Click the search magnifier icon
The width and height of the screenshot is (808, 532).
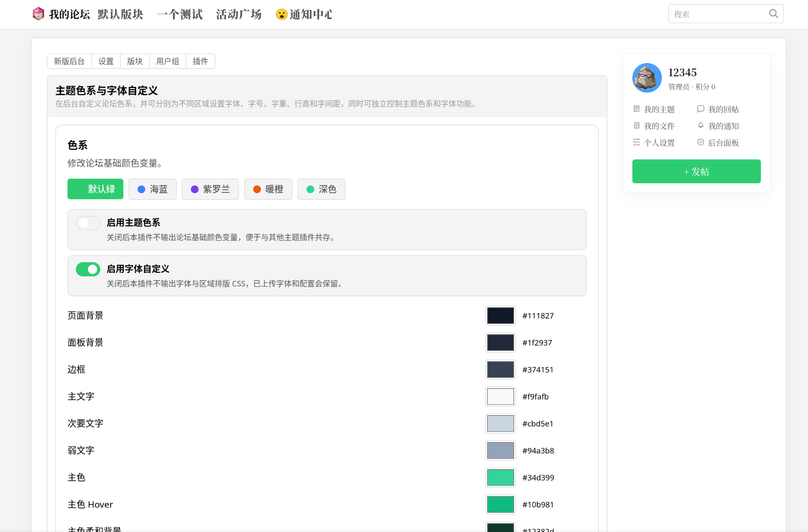(x=773, y=14)
